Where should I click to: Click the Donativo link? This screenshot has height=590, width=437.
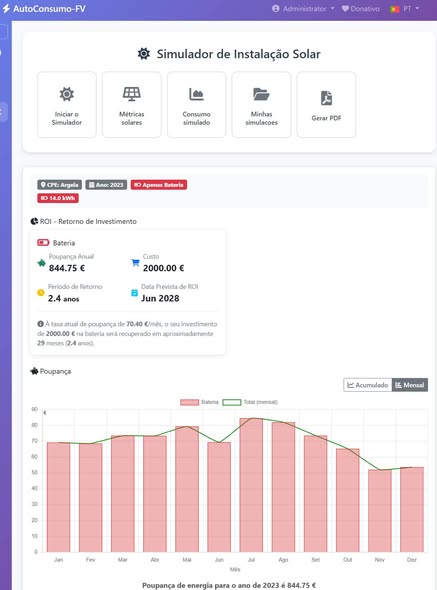click(361, 9)
